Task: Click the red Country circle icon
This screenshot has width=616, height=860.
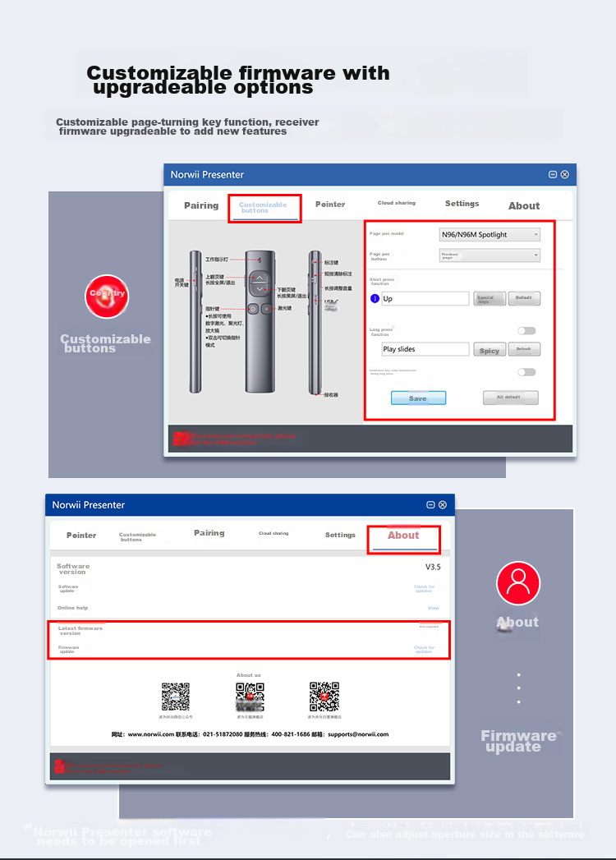Action: tap(107, 297)
